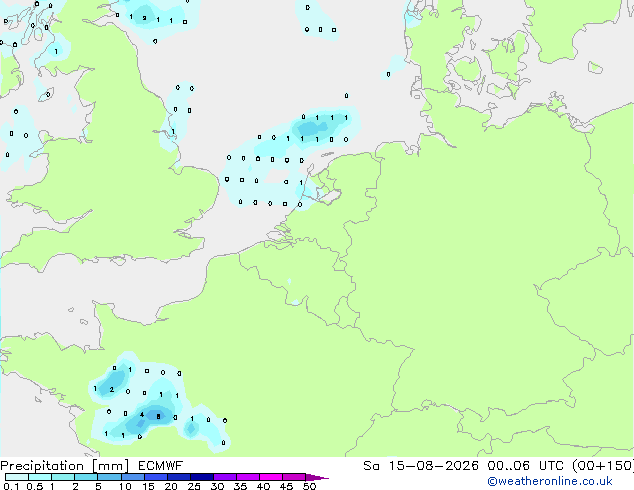Open the weatheronline.co.uk link
The height and width of the screenshot is (490, 634).
tap(550, 481)
